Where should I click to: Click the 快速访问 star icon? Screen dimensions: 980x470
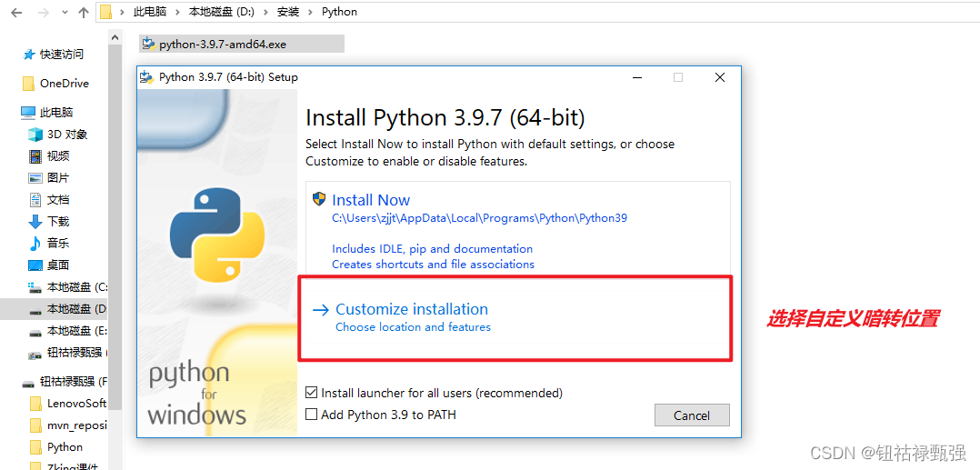(29, 55)
